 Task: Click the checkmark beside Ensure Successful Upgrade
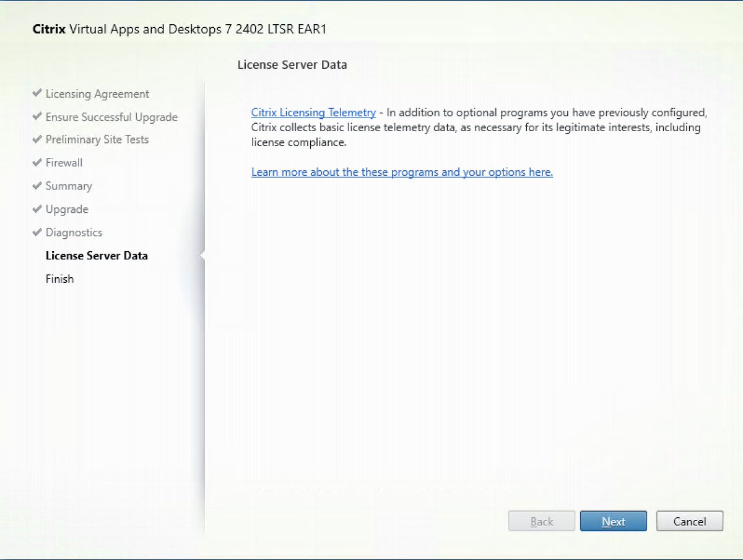[37, 116]
